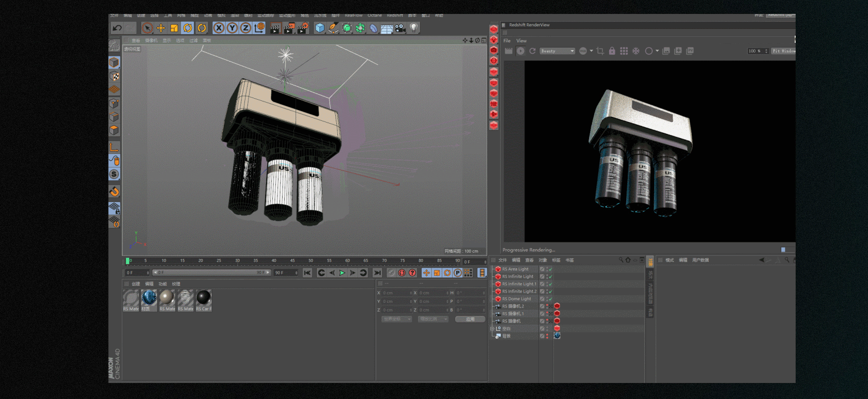Click frame 45 on the timeline ruler

292,261
